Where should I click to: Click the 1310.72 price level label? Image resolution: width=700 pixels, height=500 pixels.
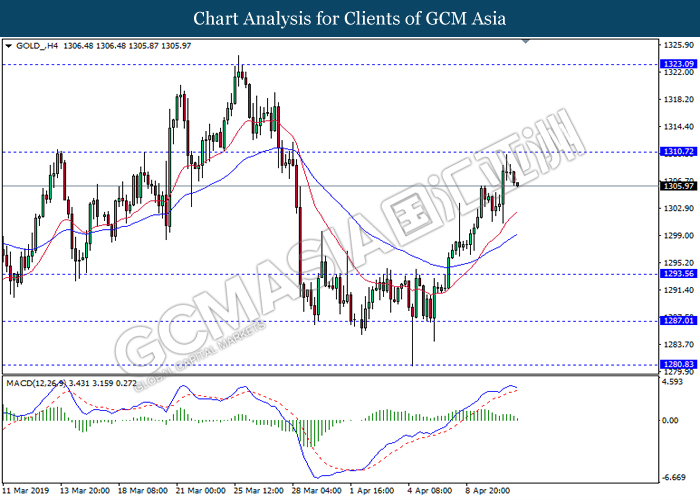tap(679, 152)
